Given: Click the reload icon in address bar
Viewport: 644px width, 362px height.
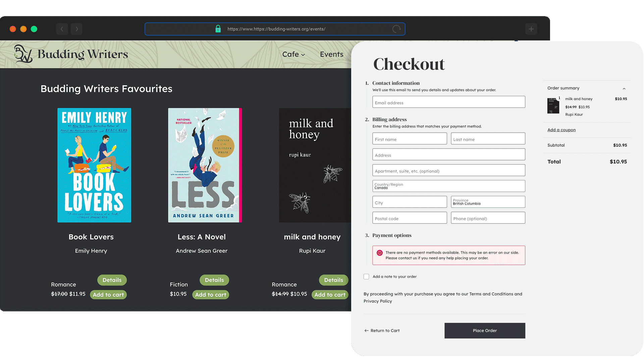Looking at the screenshot, I should [396, 29].
